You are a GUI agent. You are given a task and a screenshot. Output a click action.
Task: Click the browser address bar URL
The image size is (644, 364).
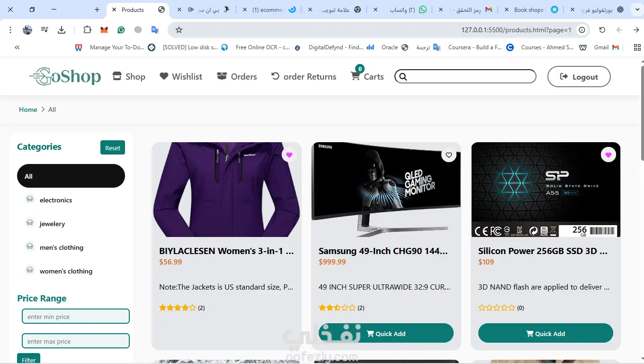(x=516, y=30)
